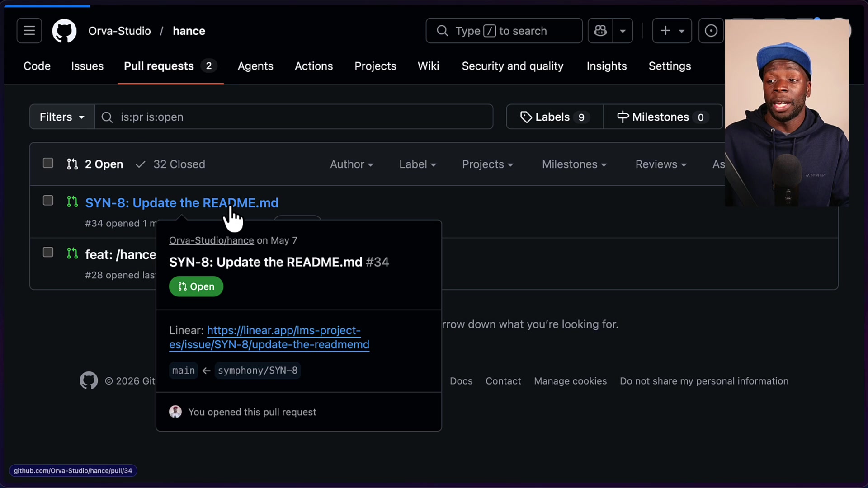Image resolution: width=868 pixels, height=488 pixels.
Task: Click the magnifier icon in filter field
Action: click(x=107, y=117)
